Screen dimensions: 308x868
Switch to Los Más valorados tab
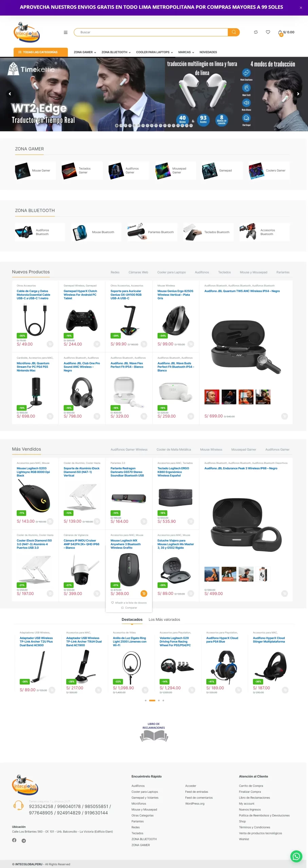[164, 619]
